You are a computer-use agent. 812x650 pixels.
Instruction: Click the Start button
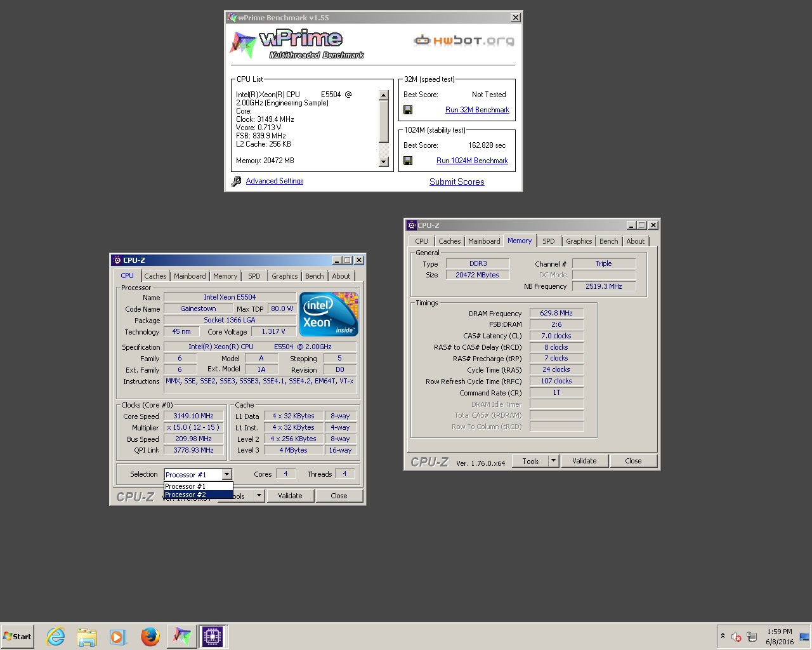click(17, 637)
